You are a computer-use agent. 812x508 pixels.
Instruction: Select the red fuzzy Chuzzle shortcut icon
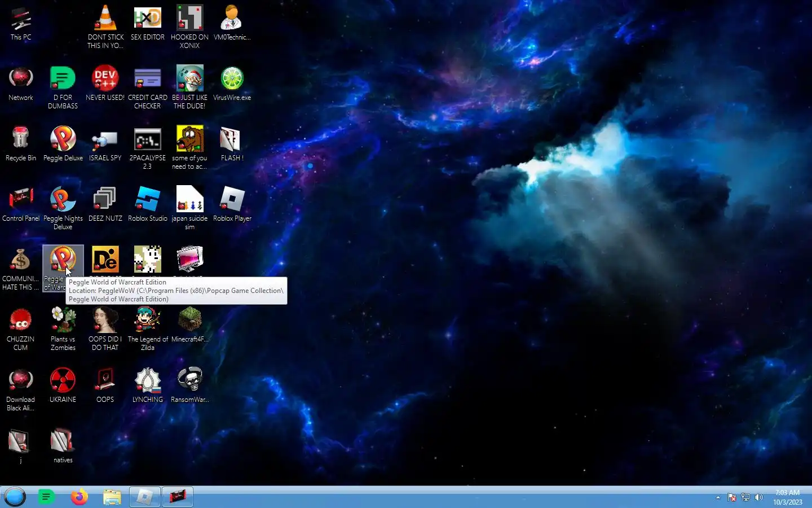point(21,320)
